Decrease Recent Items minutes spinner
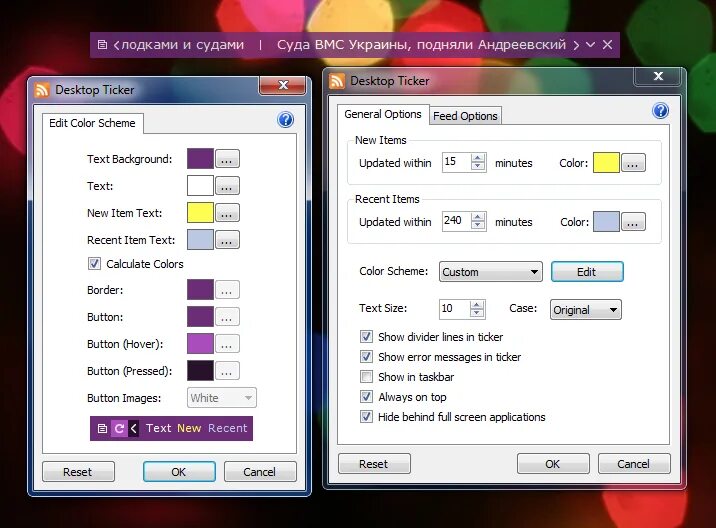This screenshot has width=716, height=528. click(x=478, y=226)
